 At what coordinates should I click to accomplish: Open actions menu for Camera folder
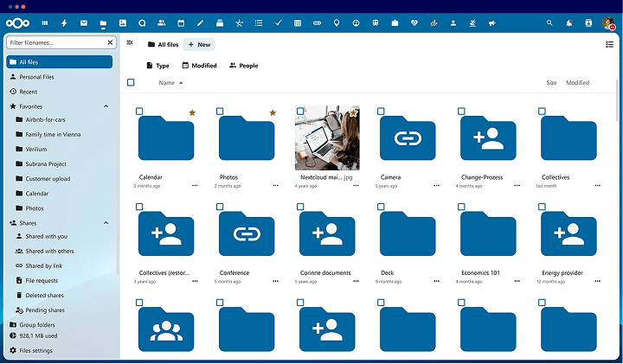[x=437, y=185]
